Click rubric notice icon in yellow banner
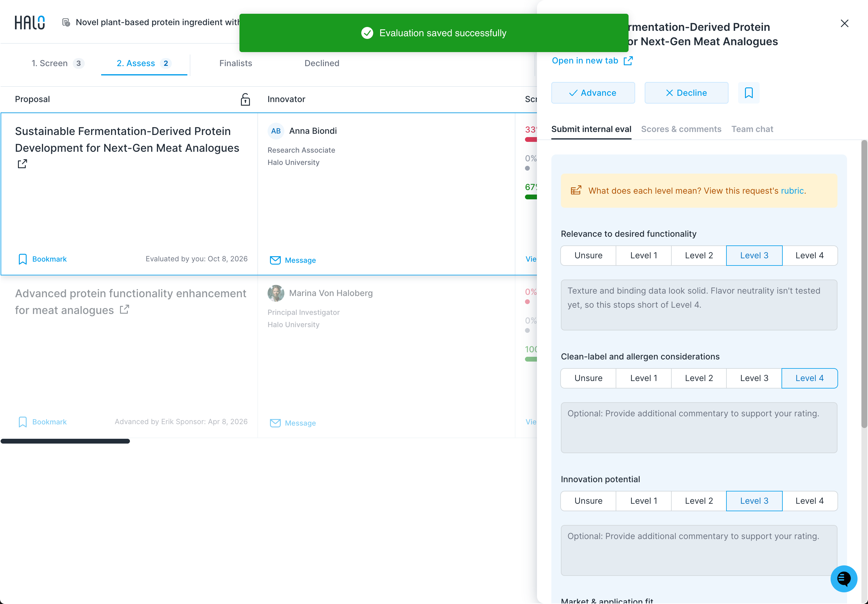 pyautogui.click(x=576, y=190)
